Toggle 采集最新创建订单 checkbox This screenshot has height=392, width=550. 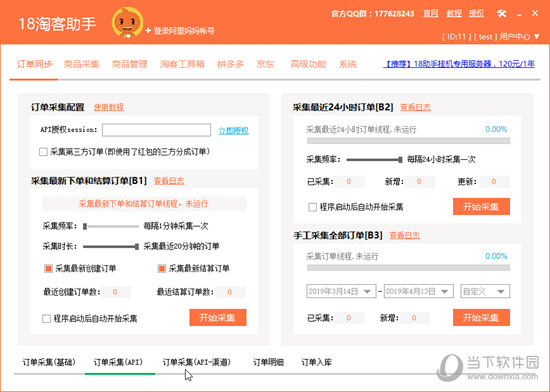tap(48, 269)
